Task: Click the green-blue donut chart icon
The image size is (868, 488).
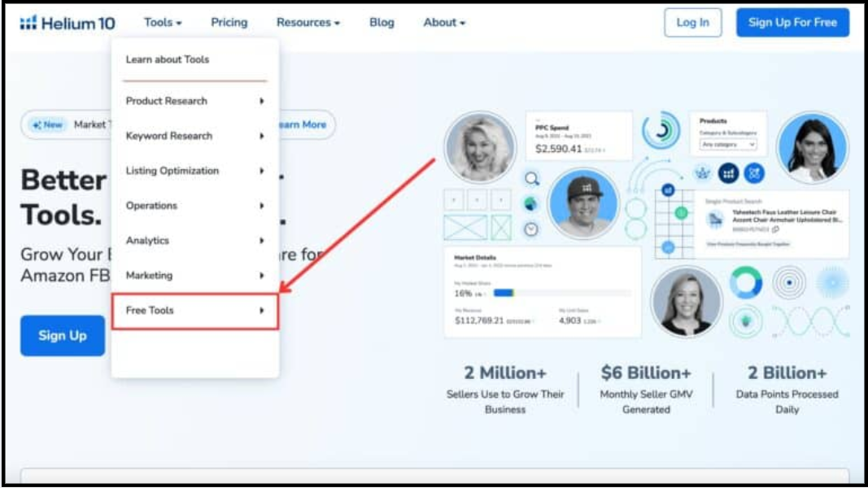Action: pyautogui.click(x=745, y=282)
